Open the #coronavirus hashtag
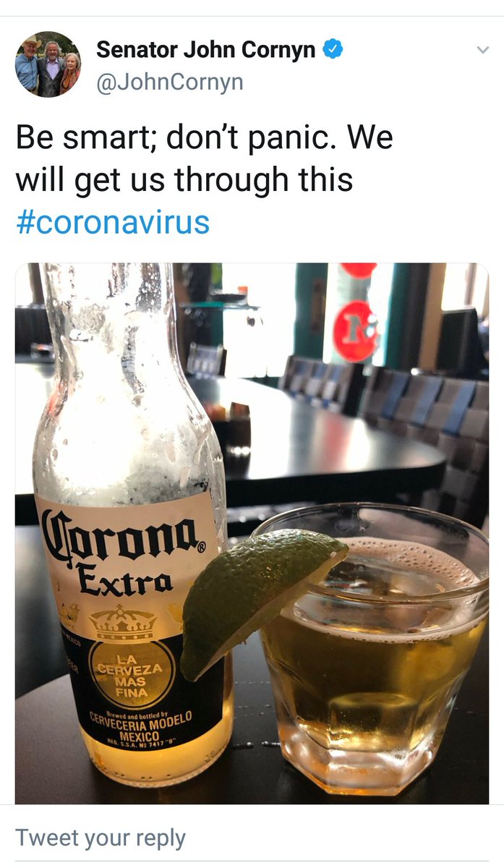 tap(113, 222)
